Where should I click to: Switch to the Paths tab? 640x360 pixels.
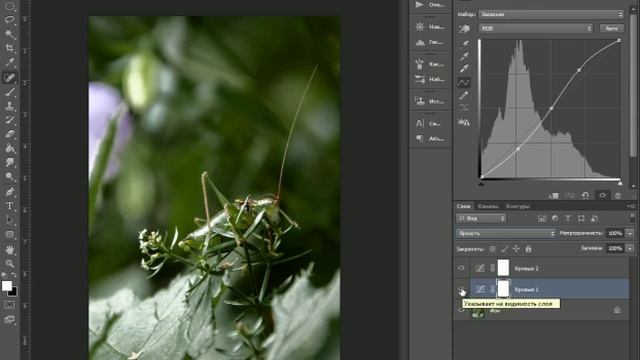[518, 207]
